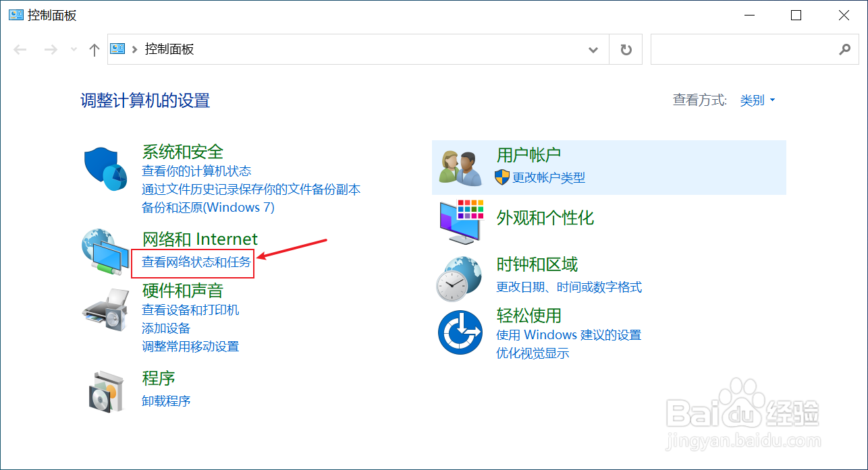The width and height of the screenshot is (868, 470).
Task: Click the 硬件和声音 printer icon
Action: (x=105, y=308)
